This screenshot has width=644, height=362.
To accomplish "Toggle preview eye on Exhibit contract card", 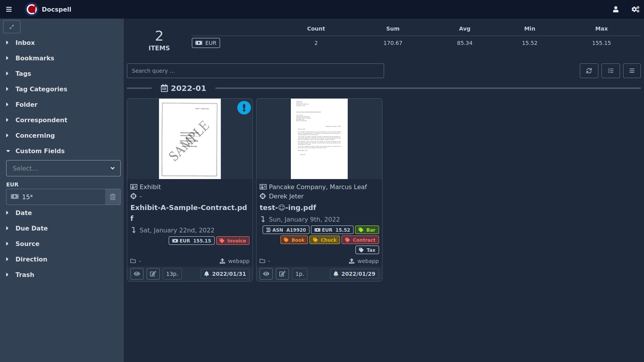I will [x=137, y=274].
